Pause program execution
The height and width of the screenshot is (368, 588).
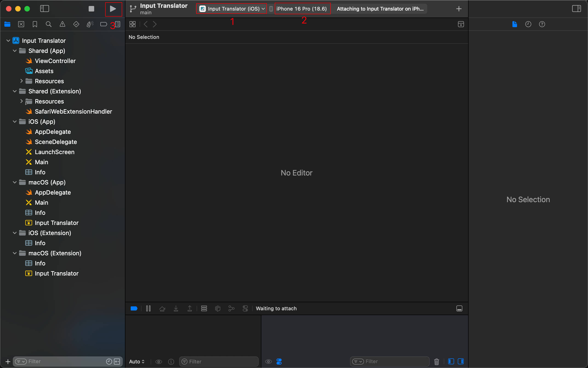[x=148, y=308]
